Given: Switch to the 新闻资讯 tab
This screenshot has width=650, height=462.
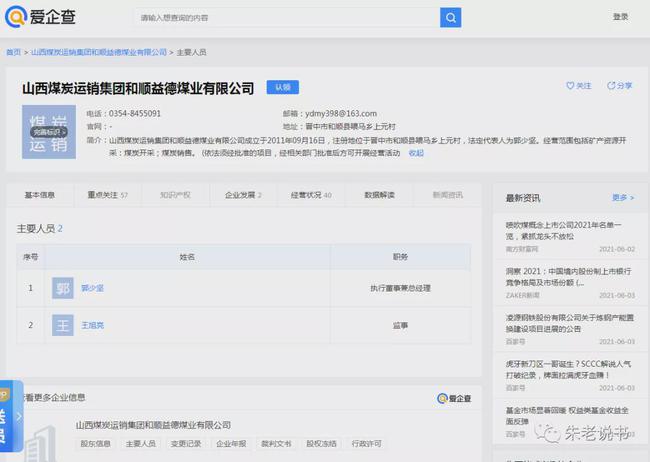Looking at the screenshot, I should [x=447, y=195].
